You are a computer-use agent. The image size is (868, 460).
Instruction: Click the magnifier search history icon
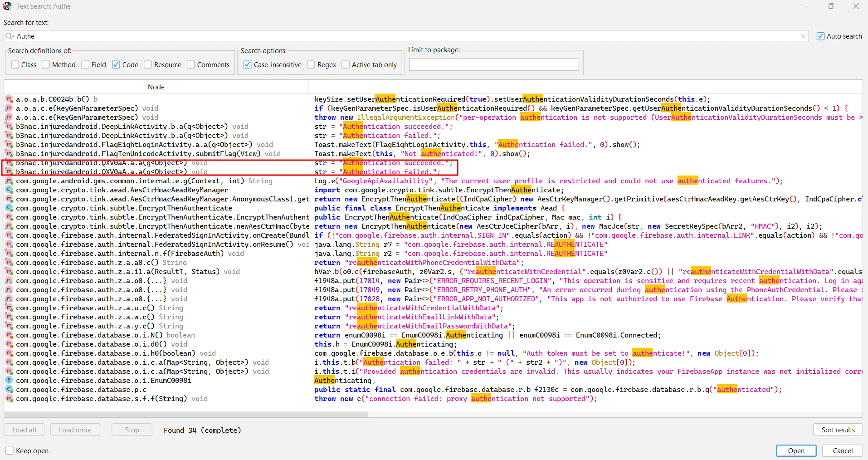10,36
